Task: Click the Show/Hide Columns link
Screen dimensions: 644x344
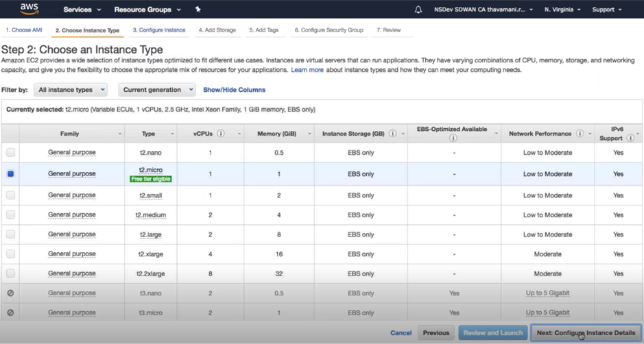Action: [234, 90]
